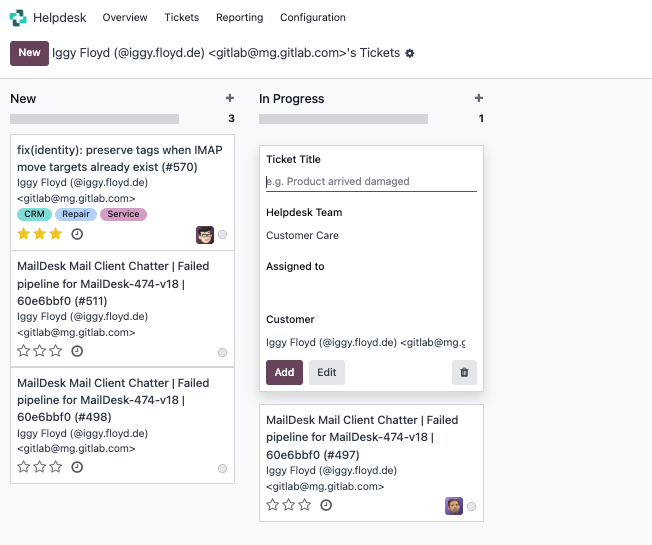The width and height of the screenshot is (652, 545).
Task: Click the Helpdesk app name
Action: pos(59,17)
